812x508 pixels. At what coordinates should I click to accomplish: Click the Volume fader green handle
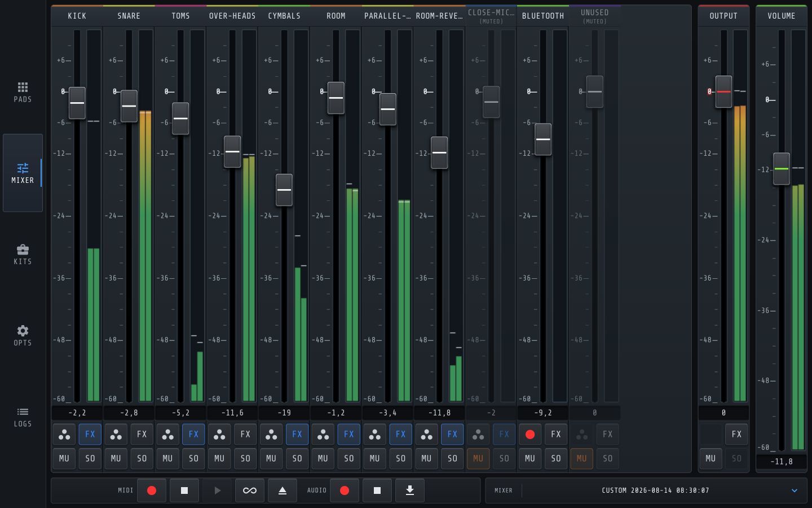click(782, 169)
